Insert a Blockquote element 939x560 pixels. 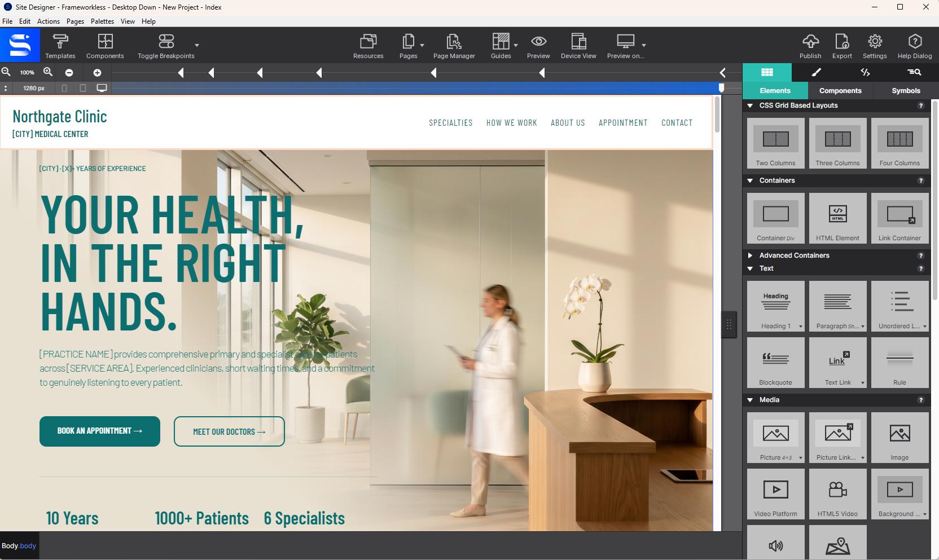[x=775, y=363]
